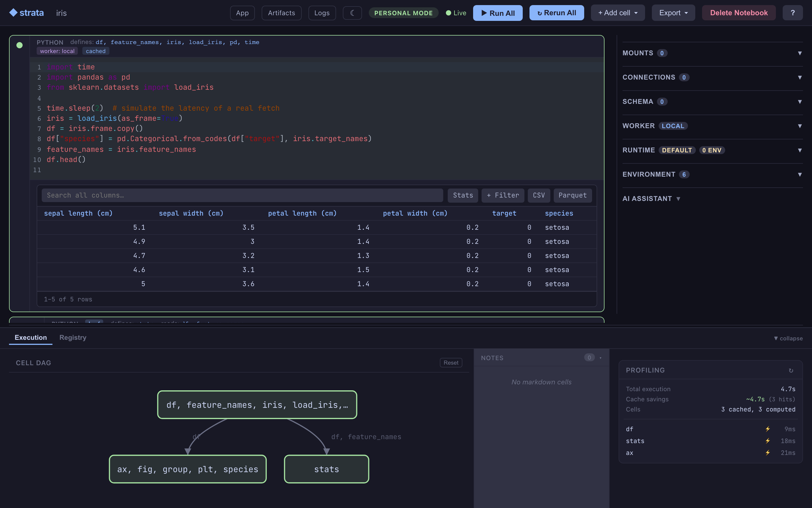The image size is (812, 508).
Task: Click the Rerun All button
Action: coord(557,13)
